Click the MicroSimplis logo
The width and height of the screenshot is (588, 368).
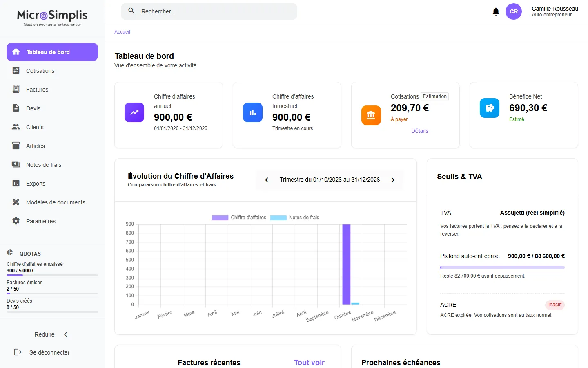[52, 18]
